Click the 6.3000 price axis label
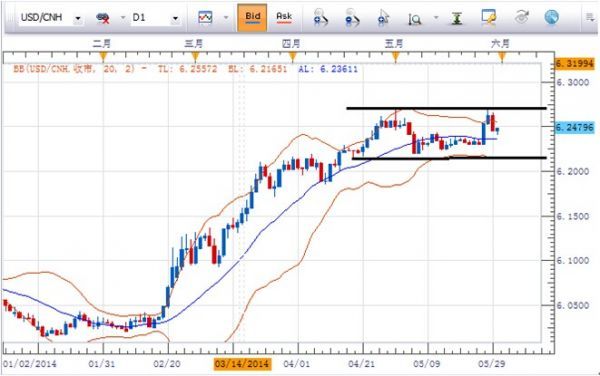 (572, 83)
